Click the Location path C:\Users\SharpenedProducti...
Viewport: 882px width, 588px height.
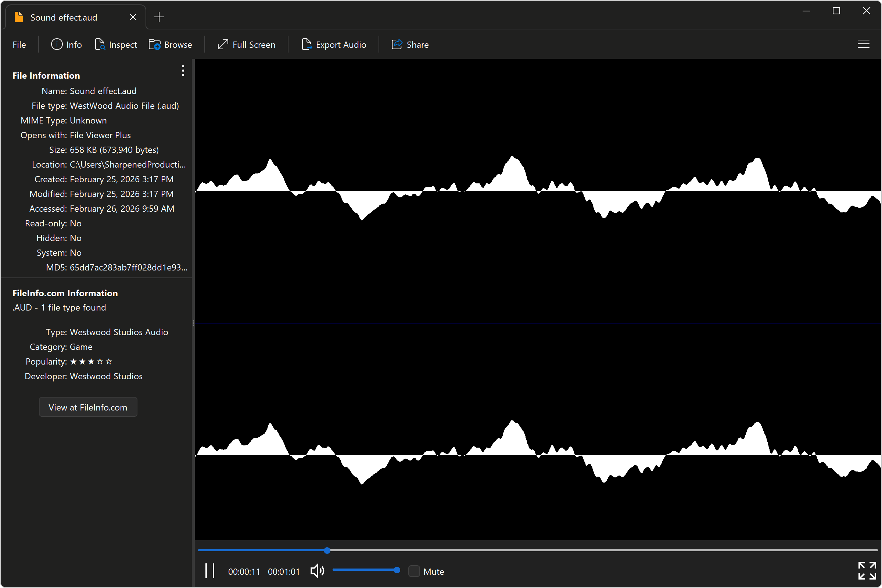tap(128, 165)
